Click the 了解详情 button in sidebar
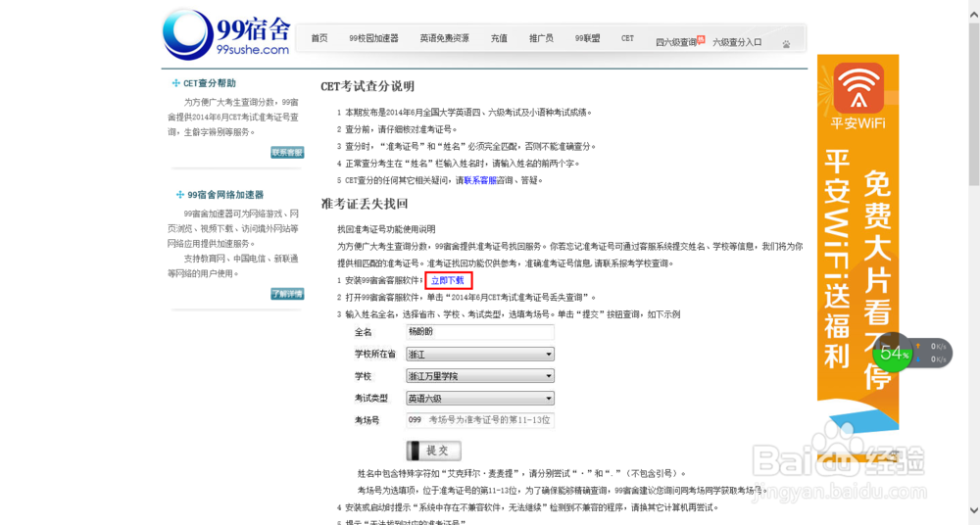The image size is (980, 525). click(287, 293)
